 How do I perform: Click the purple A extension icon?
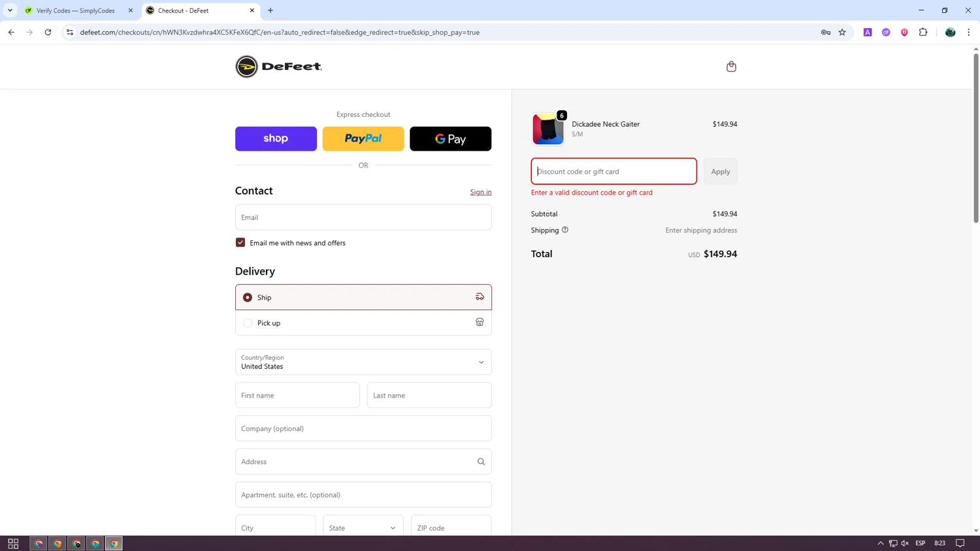[x=868, y=32]
